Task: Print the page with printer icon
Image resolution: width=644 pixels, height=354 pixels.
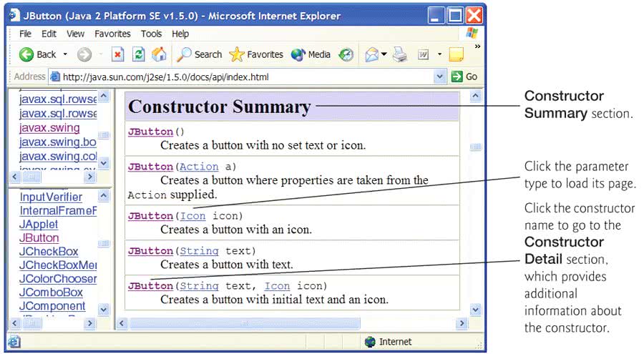Action: pyautogui.click(x=399, y=54)
